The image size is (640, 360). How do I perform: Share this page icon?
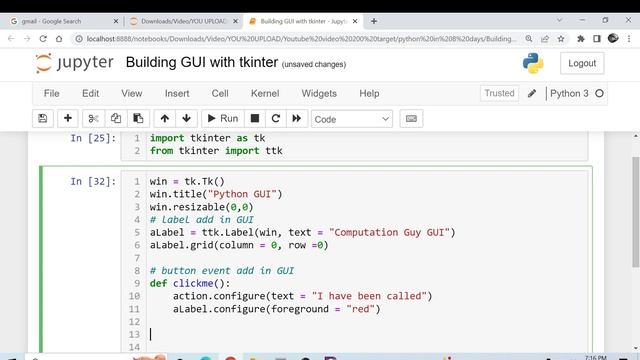(545, 39)
